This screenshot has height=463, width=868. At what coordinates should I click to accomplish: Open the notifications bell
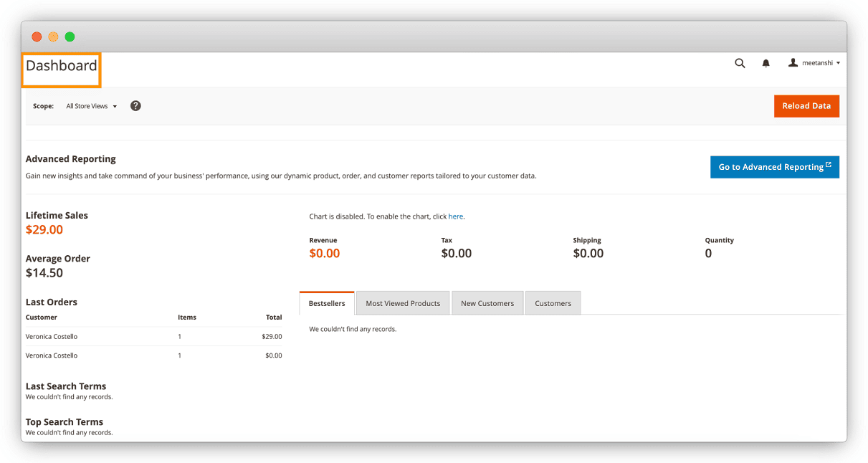pos(766,63)
